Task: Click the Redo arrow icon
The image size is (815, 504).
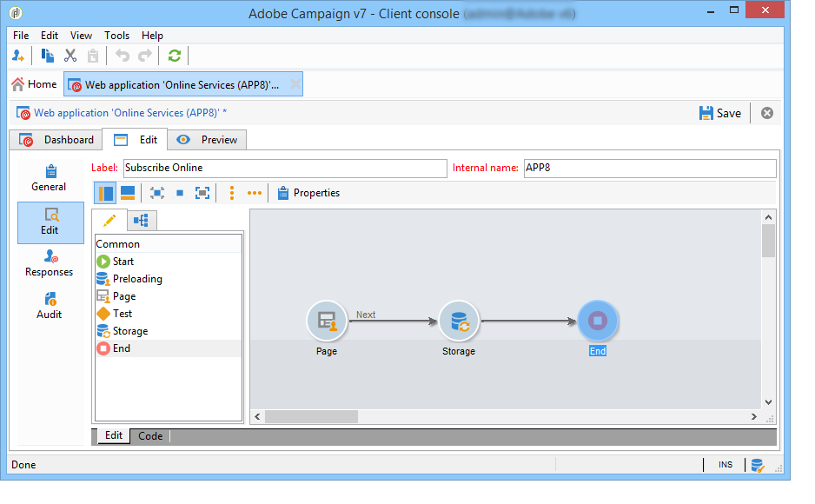Action: 145,56
